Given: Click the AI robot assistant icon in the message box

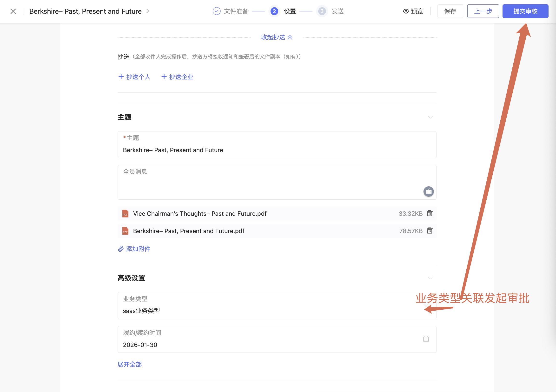Looking at the screenshot, I should pyautogui.click(x=428, y=192).
